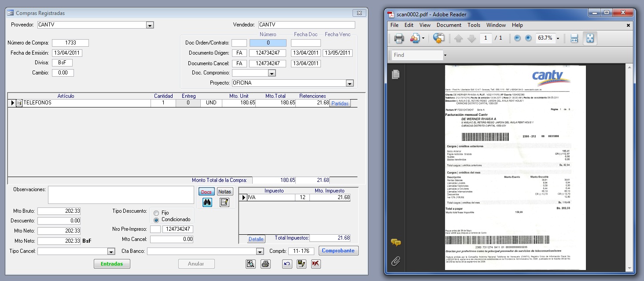
Task: Open the File menu in Adobe Reader
Action: [394, 25]
